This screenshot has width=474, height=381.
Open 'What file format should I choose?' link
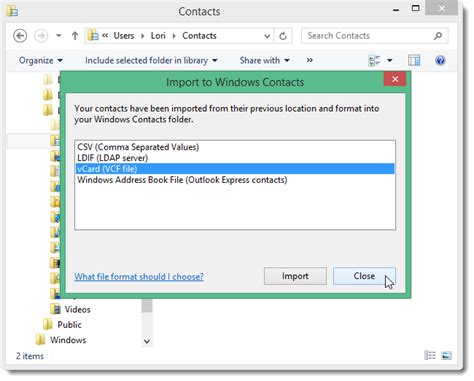click(139, 277)
